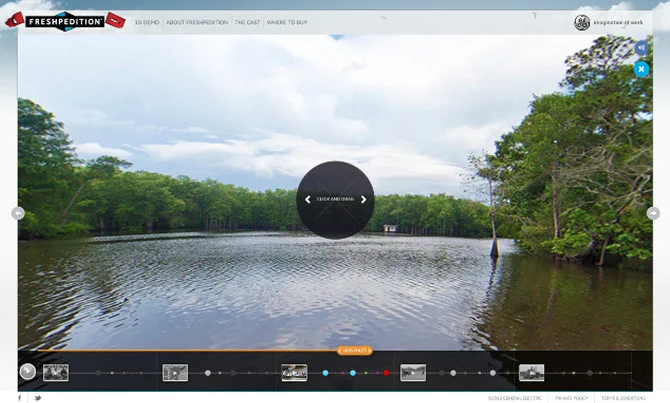670x403 pixels.
Task: Select the magenta dot beside the red dot
Action: pyautogui.click(x=377, y=373)
